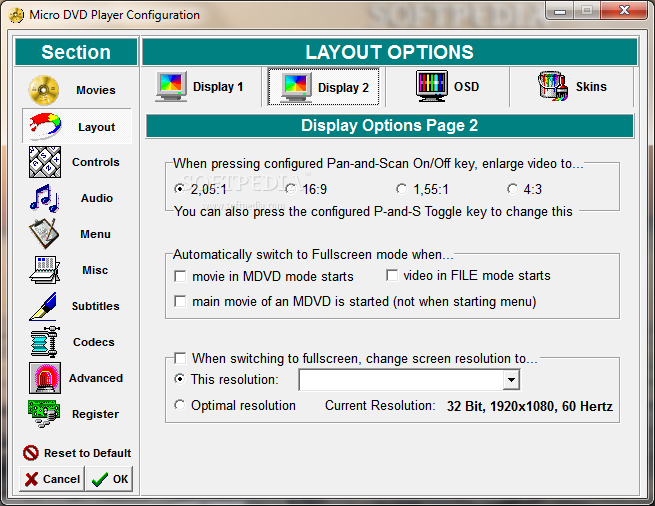Click the red prohibition reset icon
The height and width of the screenshot is (506, 655).
pos(30,453)
